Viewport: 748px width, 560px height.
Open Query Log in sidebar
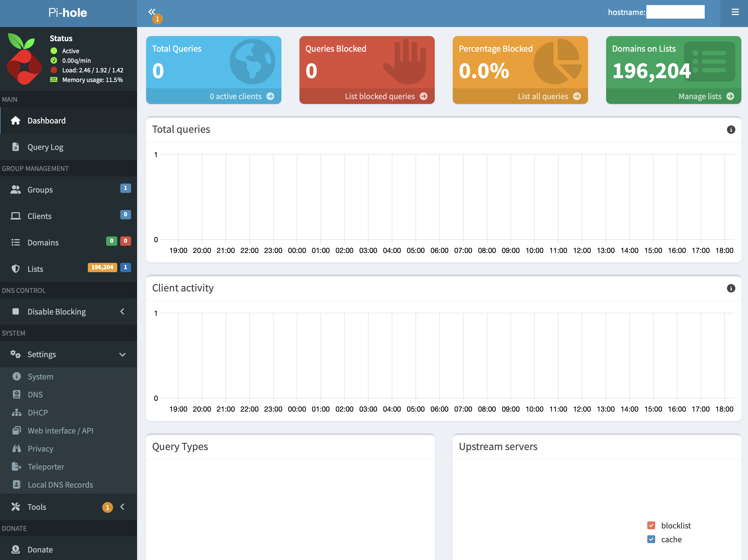point(45,147)
